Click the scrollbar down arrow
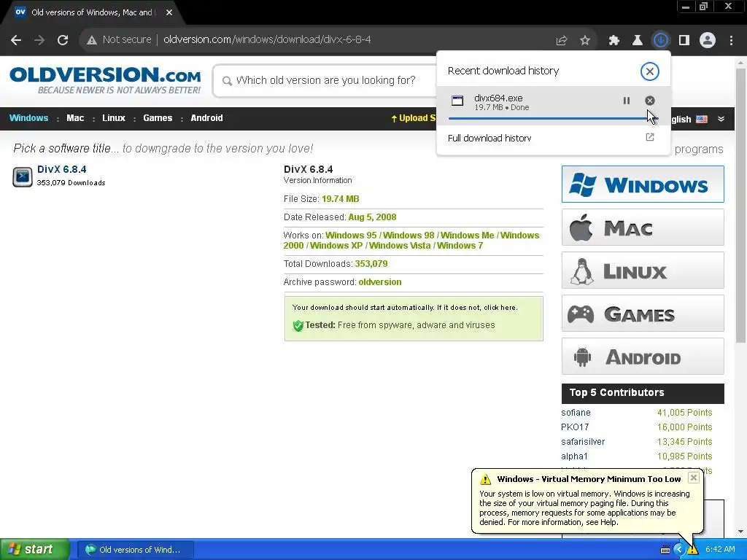Screen dimensions: 747x560 (740, 532)
